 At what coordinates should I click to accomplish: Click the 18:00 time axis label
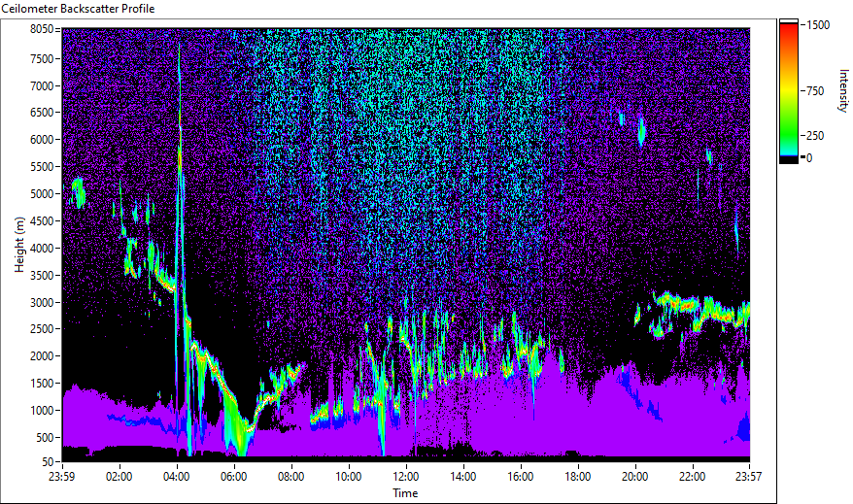pyautogui.click(x=578, y=477)
